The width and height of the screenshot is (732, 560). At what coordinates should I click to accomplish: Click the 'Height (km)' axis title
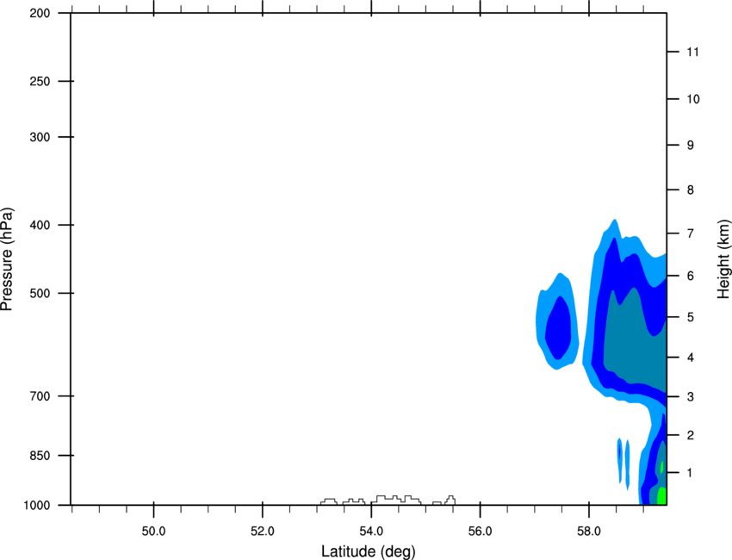click(723, 258)
